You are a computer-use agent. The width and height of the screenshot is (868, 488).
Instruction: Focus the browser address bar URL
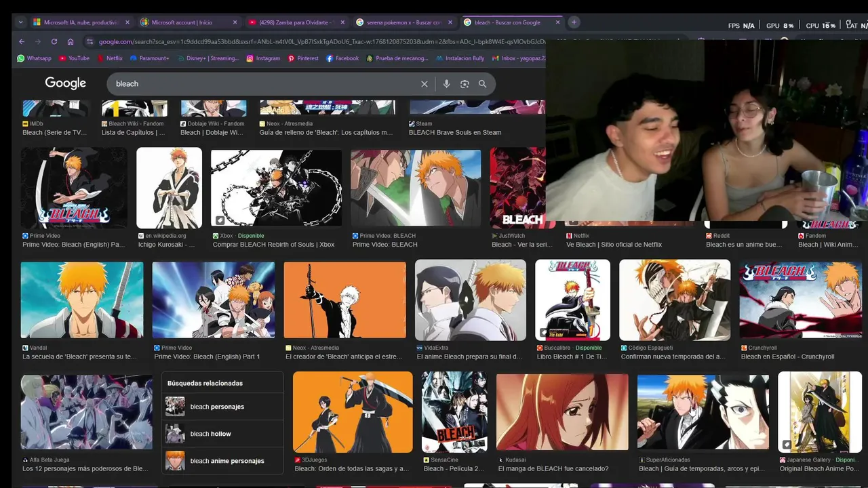click(x=322, y=41)
